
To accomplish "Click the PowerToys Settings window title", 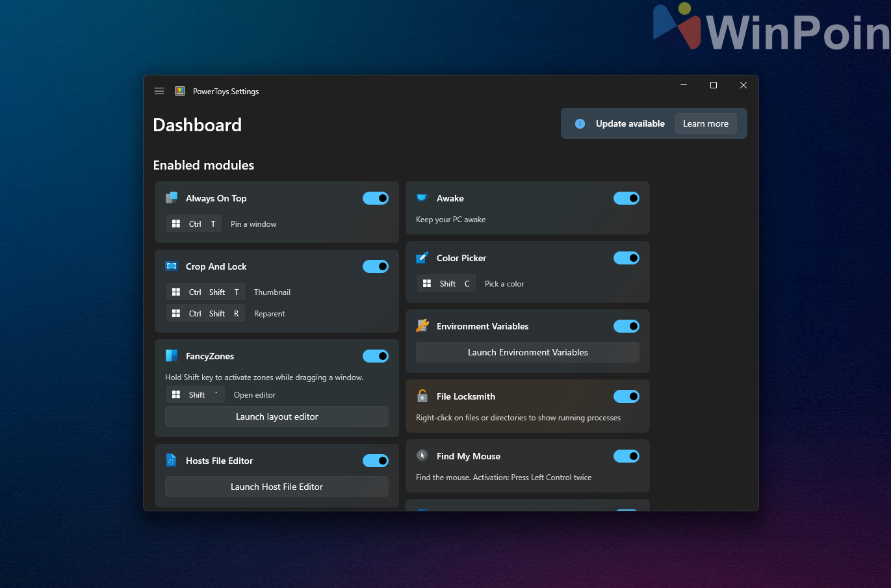I will pos(226,92).
